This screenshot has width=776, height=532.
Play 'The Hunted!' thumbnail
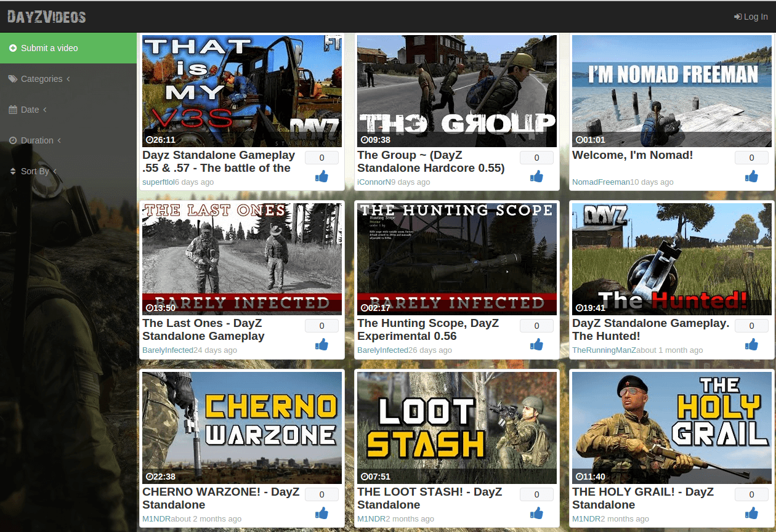point(672,259)
